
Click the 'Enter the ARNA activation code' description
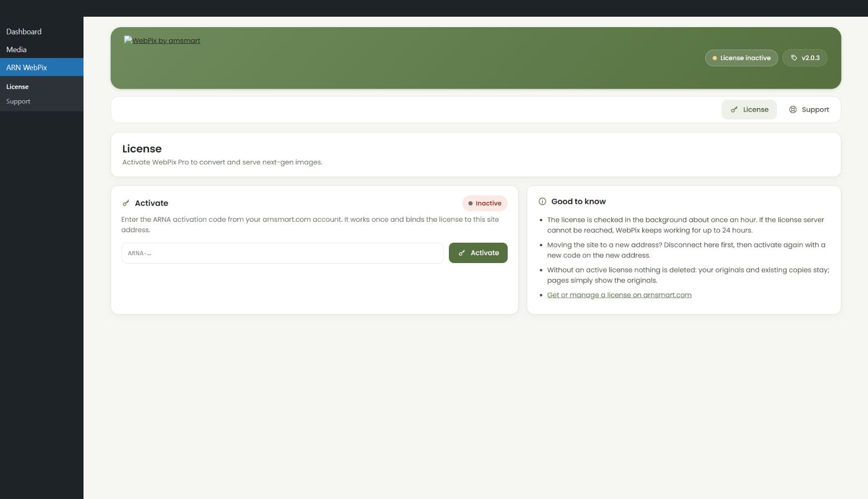310,224
